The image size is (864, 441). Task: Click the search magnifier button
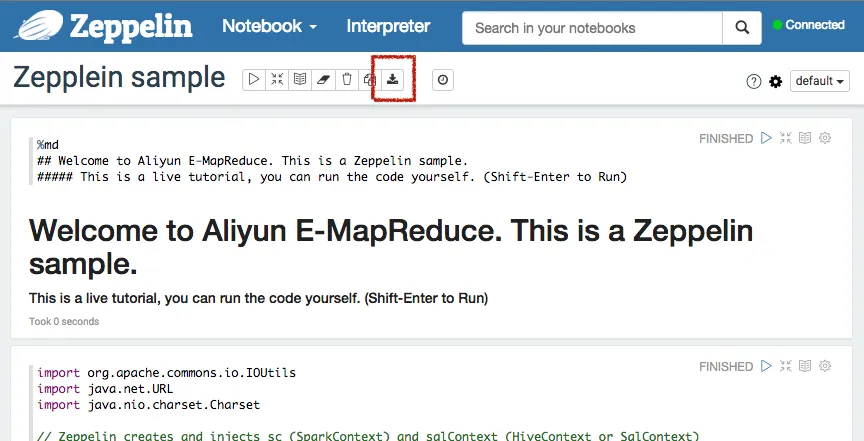point(742,28)
